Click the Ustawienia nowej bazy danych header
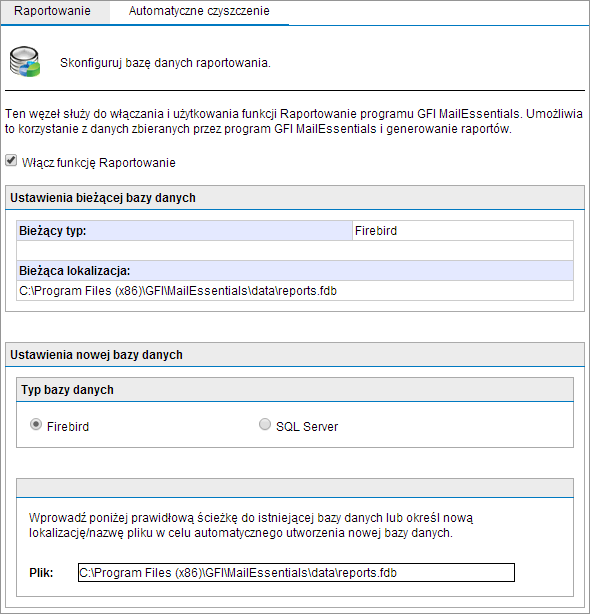 295,355
